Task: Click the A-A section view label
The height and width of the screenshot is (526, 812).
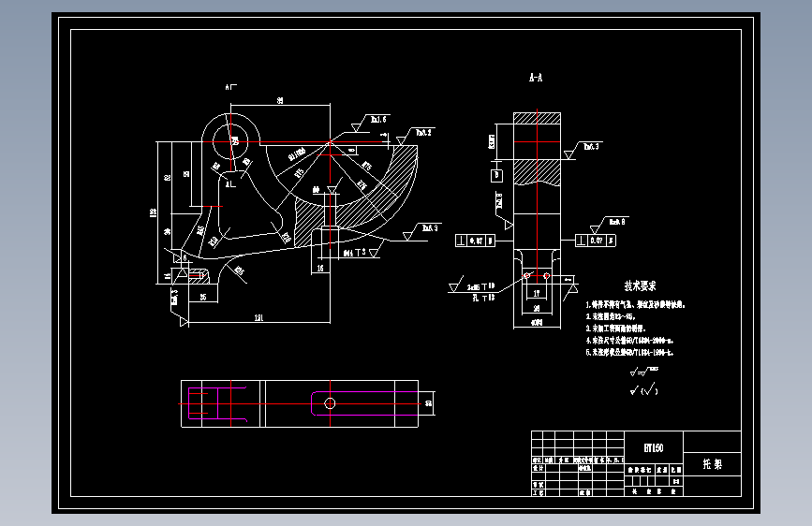Action: click(x=536, y=78)
